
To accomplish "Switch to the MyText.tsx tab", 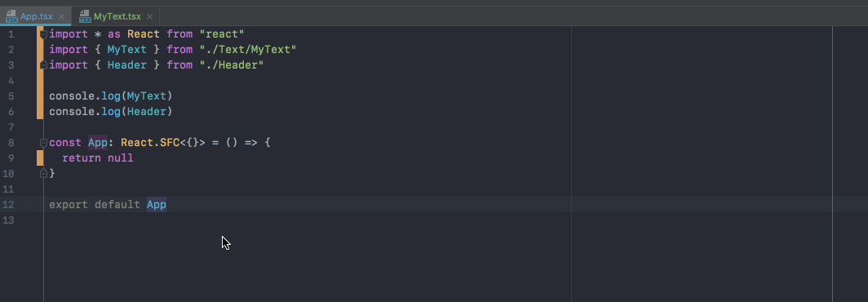I will point(117,16).
